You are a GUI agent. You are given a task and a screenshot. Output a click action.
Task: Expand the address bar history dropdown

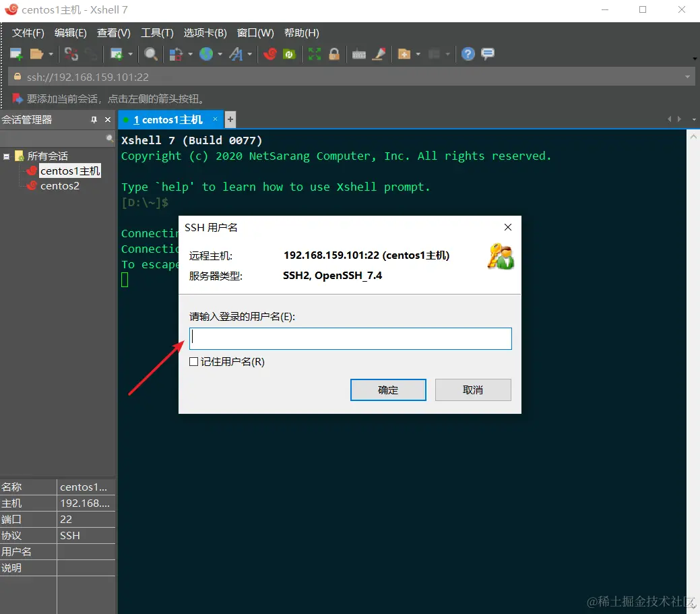click(x=687, y=77)
